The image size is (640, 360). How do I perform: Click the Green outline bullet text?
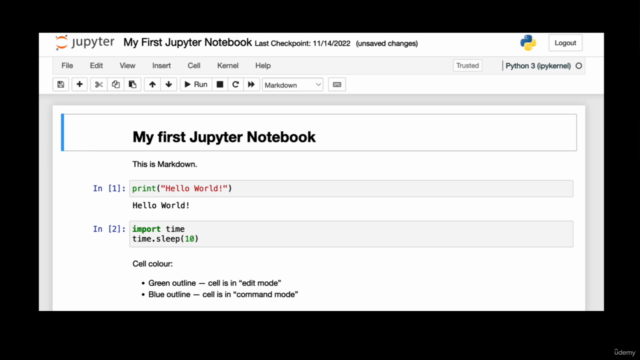pos(215,283)
